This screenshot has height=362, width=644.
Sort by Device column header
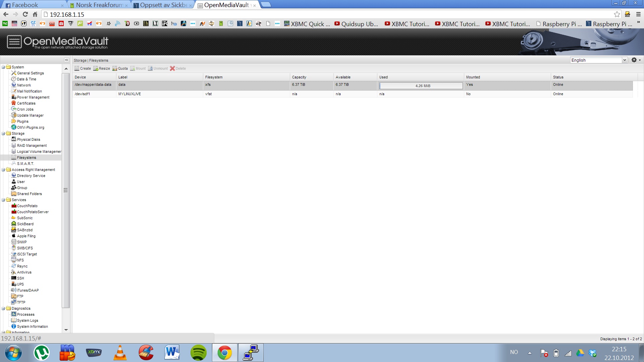tap(94, 77)
